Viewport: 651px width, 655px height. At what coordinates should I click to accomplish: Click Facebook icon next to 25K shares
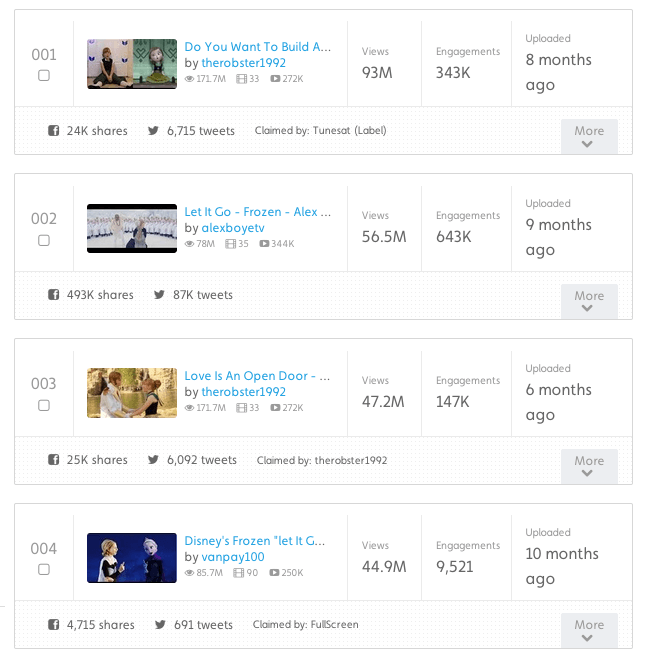click(x=53, y=460)
